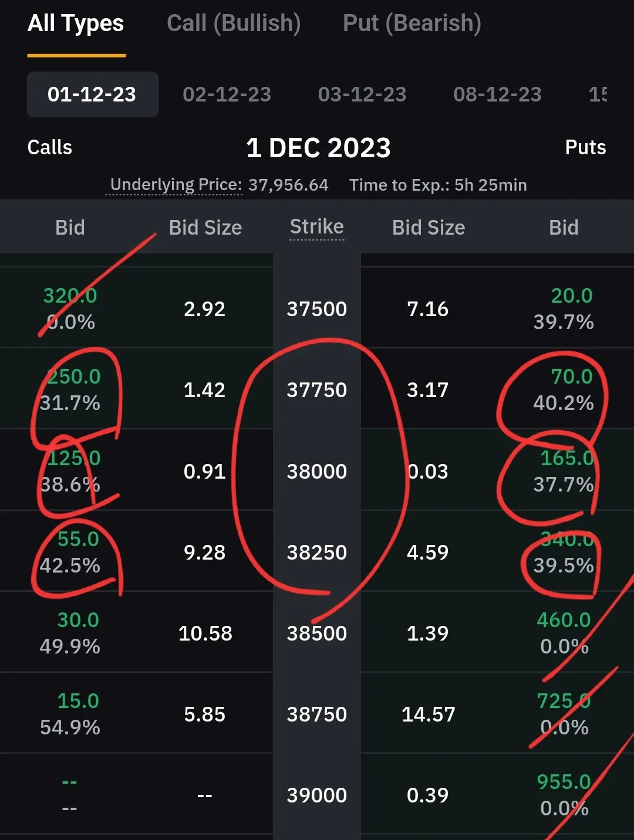The image size is (634, 840).
Task: Pick the 03-12-23 expiry date
Action: point(362,94)
